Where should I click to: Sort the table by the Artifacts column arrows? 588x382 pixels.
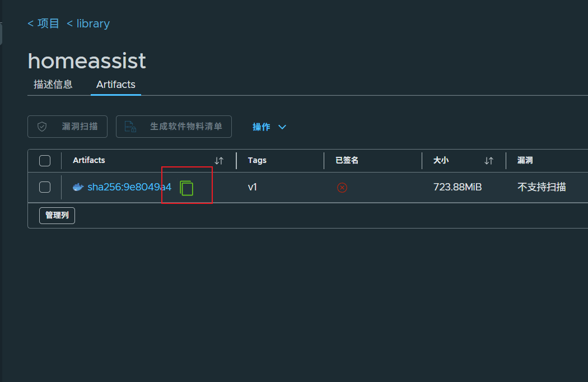click(x=219, y=161)
